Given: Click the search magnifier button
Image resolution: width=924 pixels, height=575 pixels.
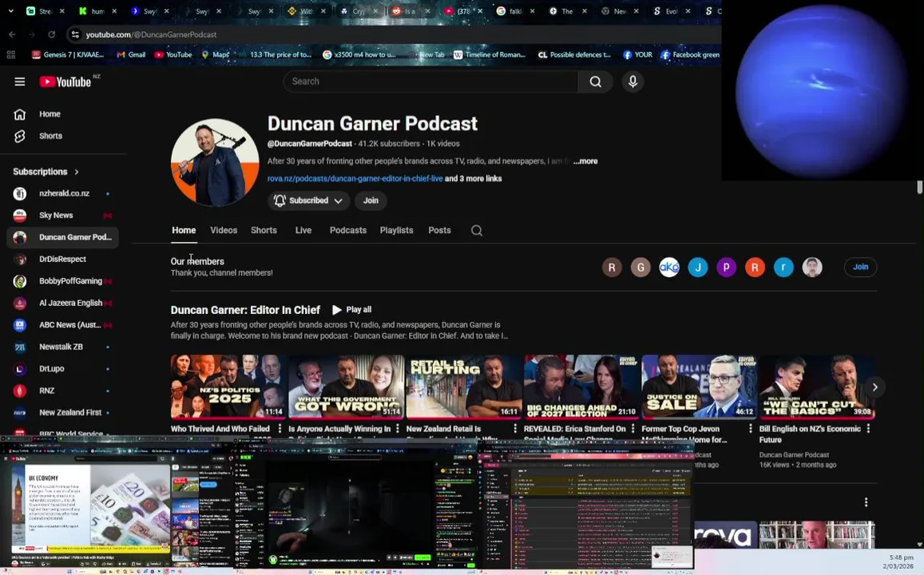Looking at the screenshot, I should point(596,82).
